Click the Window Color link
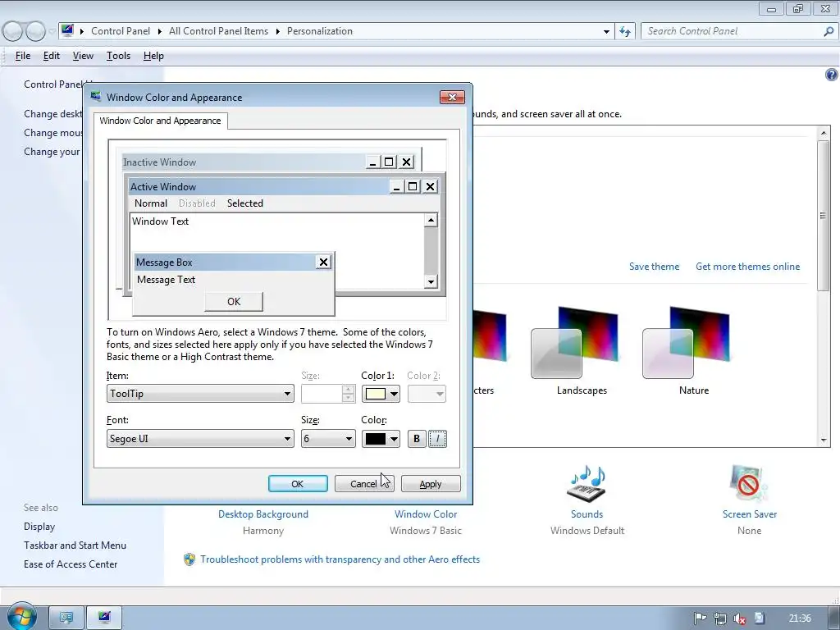Viewport: 840px width, 630px height. tap(426, 514)
